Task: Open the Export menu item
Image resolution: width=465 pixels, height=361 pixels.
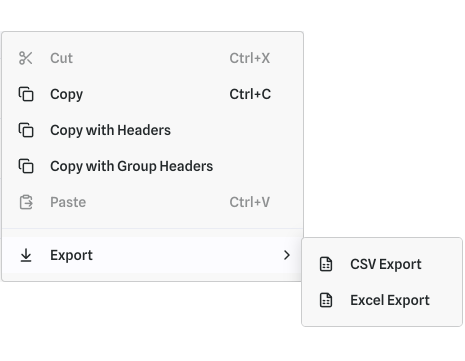Action: click(153, 255)
